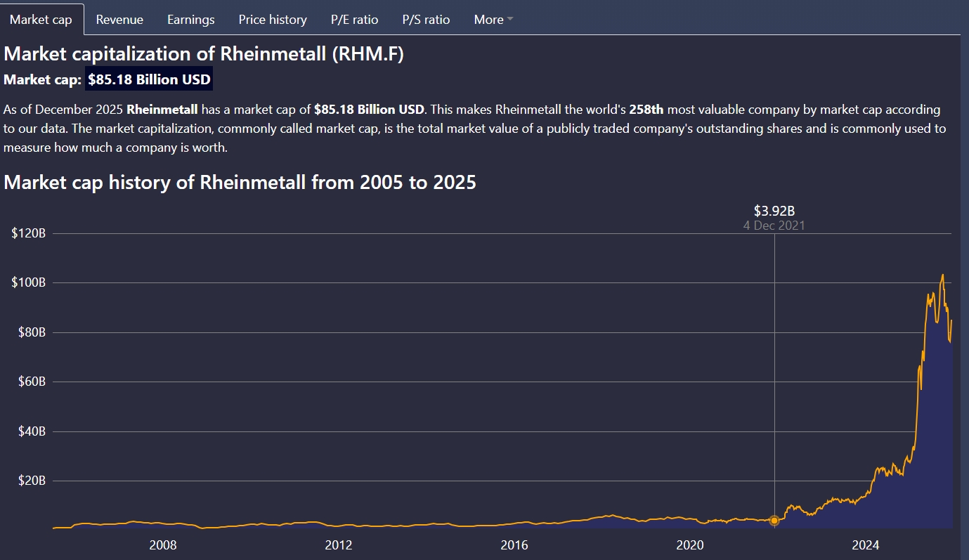Click the 2012 x-axis label
Screen dimensions: 969x560
[x=339, y=545]
